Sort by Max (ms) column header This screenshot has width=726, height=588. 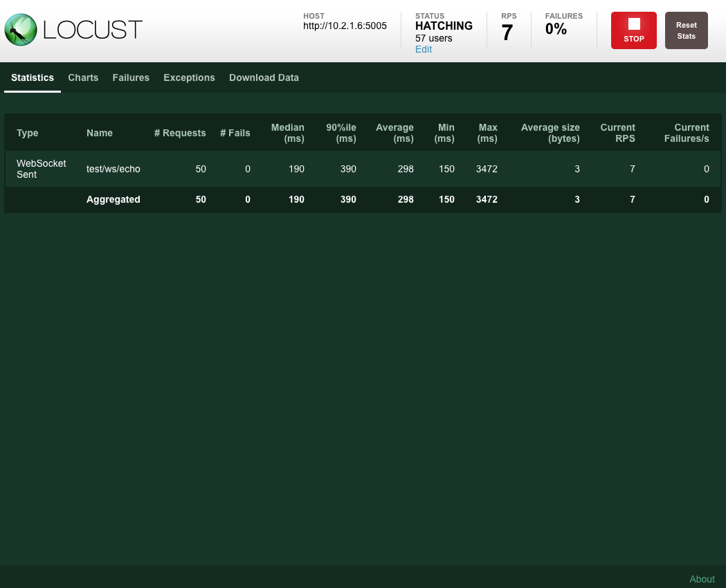487,134
